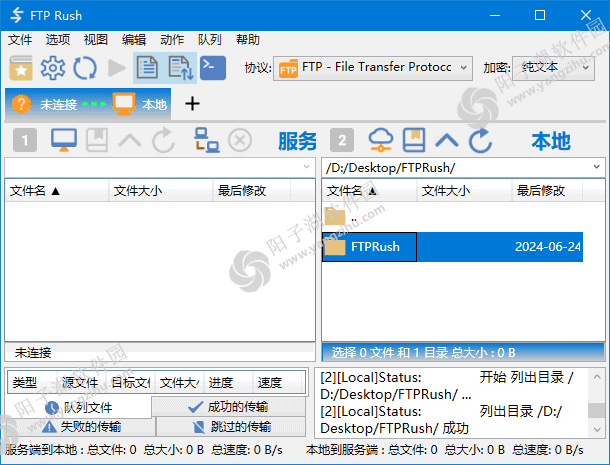Viewport: 610px width, 465px height.
Task: Click the disconnect X circle icon
Action: [x=240, y=140]
